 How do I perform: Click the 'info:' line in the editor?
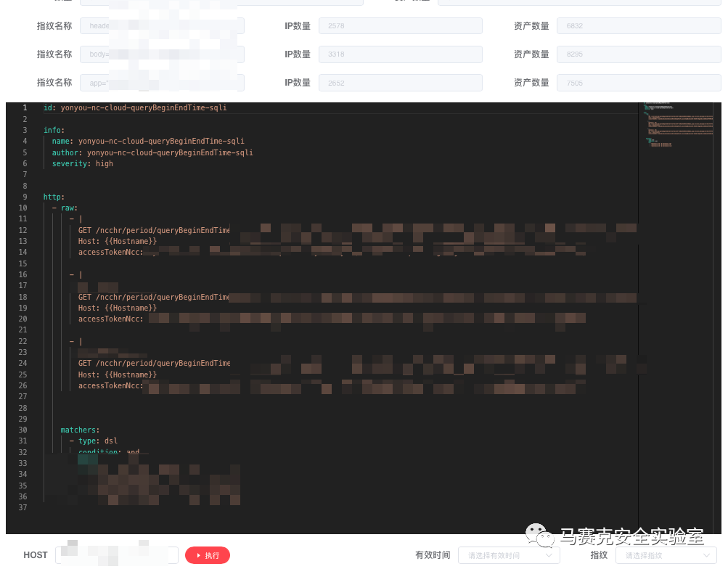coord(54,130)
